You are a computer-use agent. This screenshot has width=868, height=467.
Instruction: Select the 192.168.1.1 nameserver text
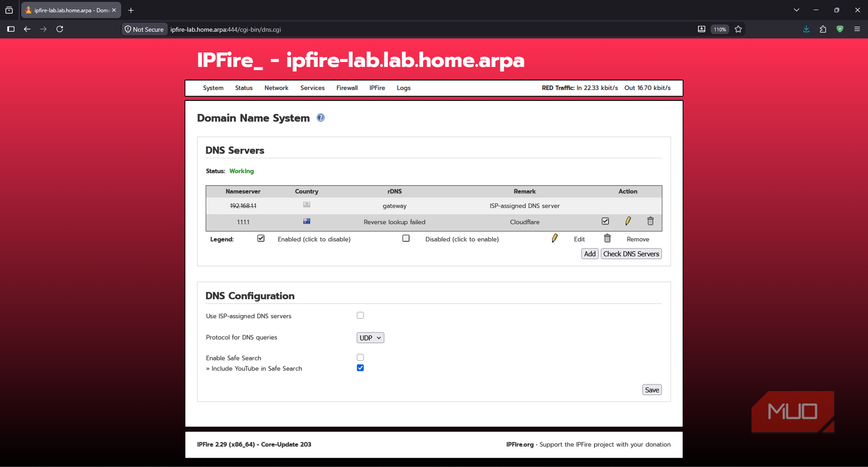coord(243,206)
